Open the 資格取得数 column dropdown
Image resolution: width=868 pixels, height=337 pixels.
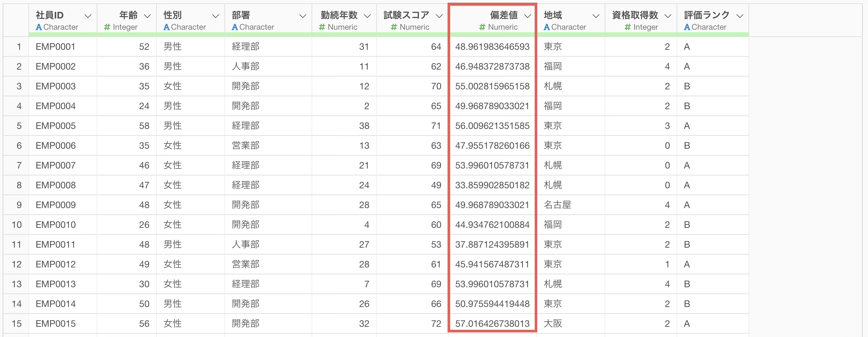[x=668, y=16]
